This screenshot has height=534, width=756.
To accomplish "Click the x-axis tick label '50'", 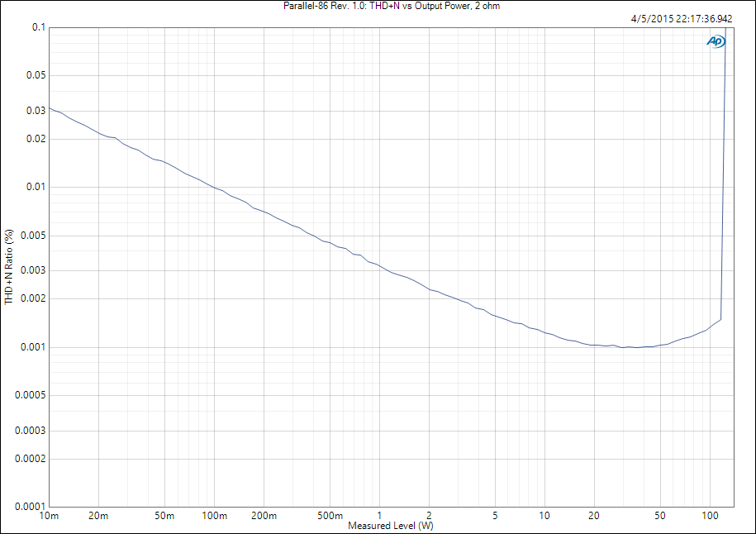I will [660, 516].
